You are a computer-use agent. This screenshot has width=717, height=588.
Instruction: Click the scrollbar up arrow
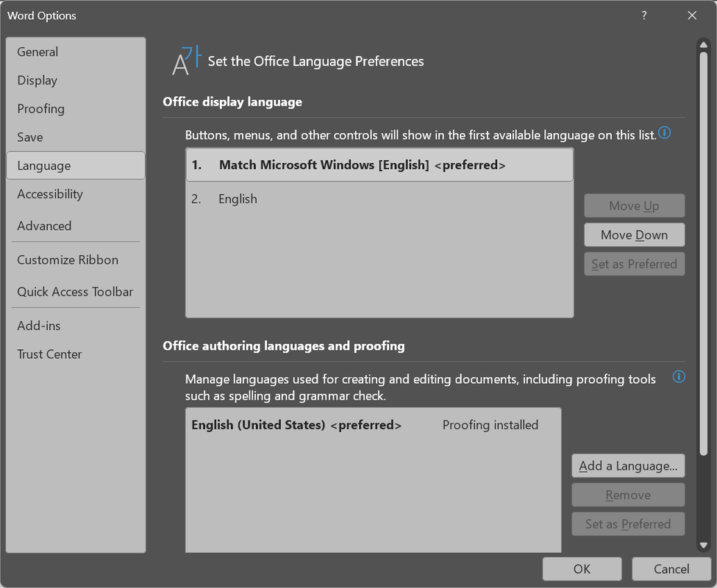[x=703, y=45]
